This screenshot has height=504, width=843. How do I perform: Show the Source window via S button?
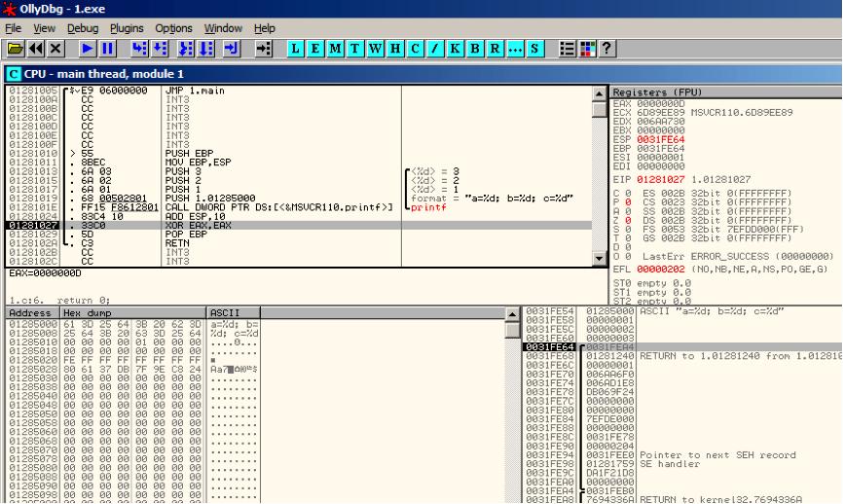point(534,49)
